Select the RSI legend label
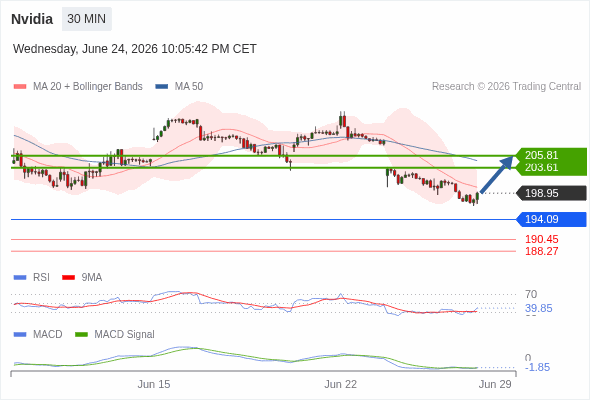The image size is (590, 400). (x=41, y=278)
